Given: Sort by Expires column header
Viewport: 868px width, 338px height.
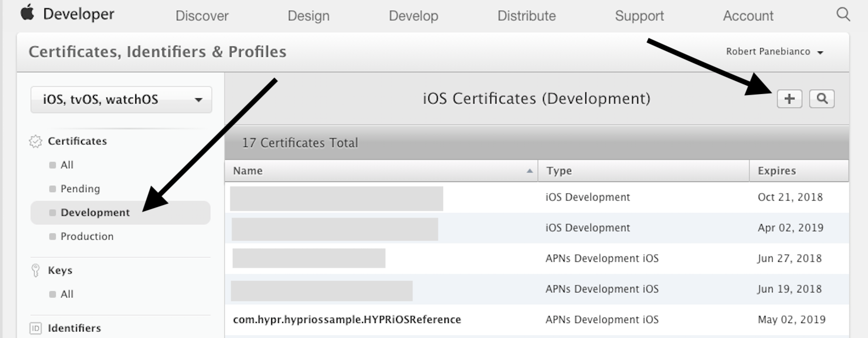Looking at the screenshot, I should coord(777,171).
